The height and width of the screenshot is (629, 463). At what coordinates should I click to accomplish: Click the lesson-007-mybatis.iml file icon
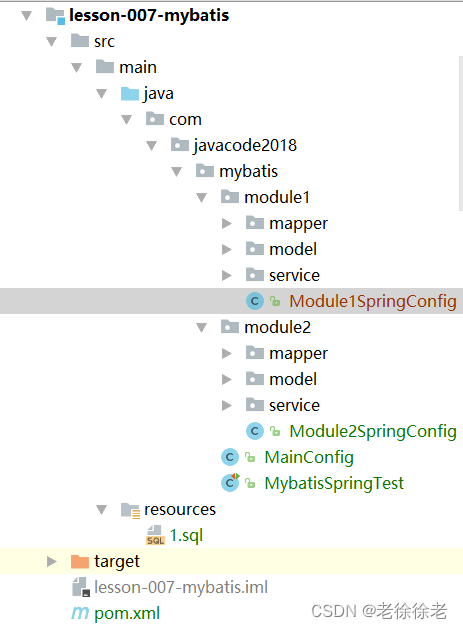[81, 587]
